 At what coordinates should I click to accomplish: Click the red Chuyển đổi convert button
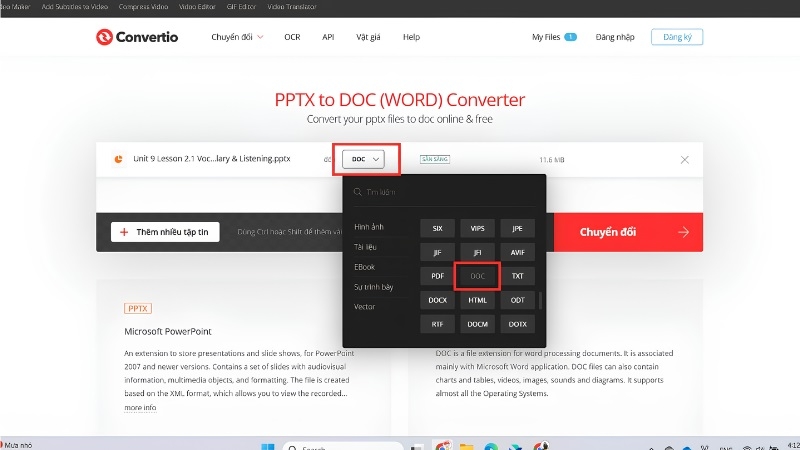[628, 232]
